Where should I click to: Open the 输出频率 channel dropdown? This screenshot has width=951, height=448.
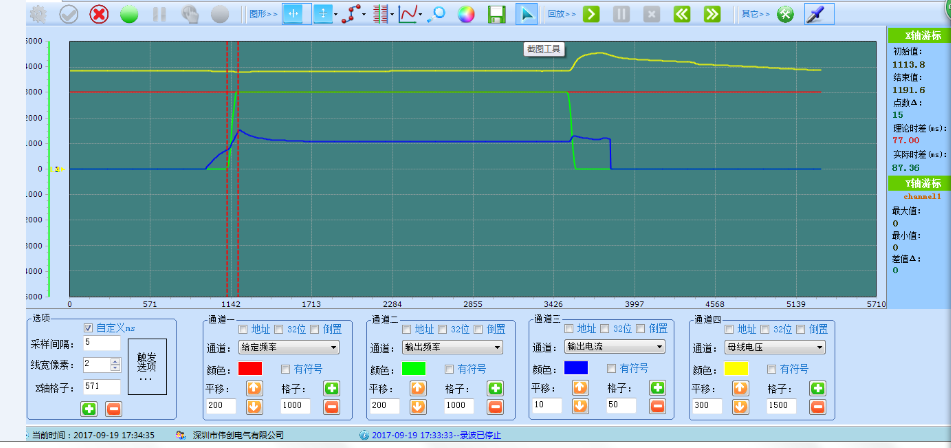click(452, 347)
